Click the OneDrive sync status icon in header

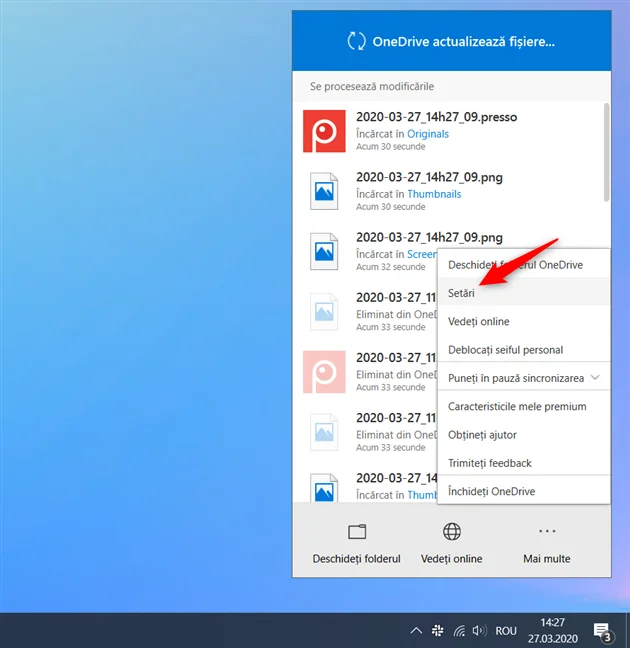click(356, 41)
